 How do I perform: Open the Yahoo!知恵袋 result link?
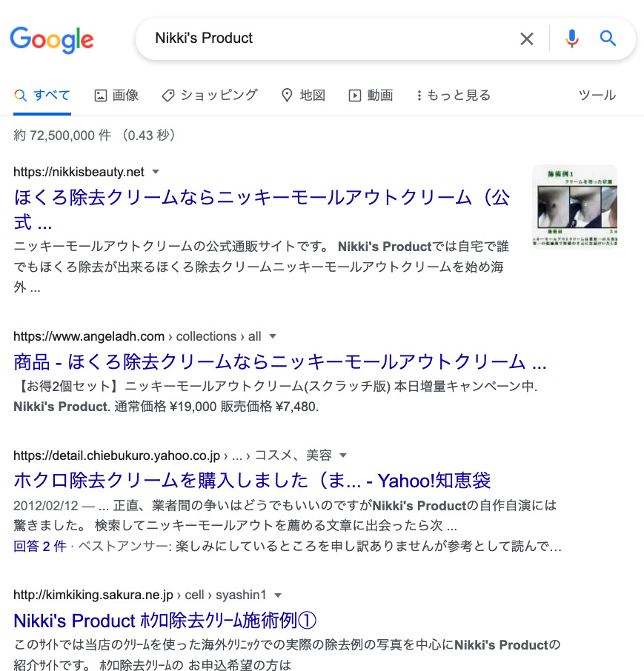click(x=252, y=481)
